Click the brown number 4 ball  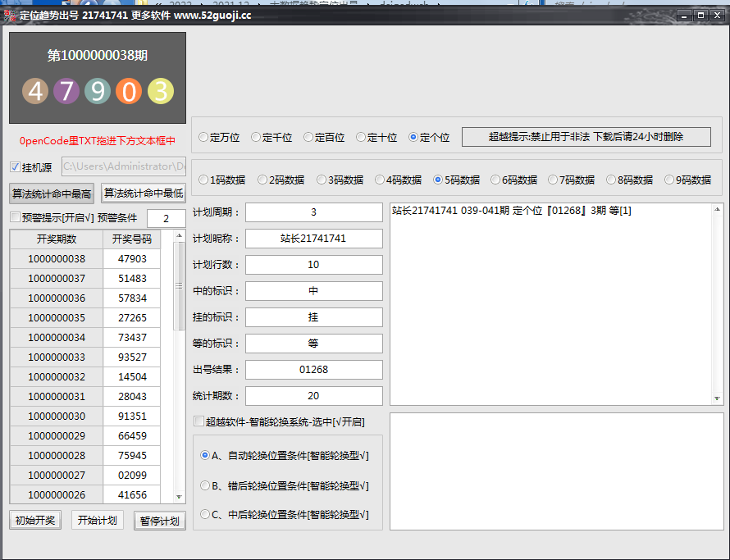pos(35,91)
